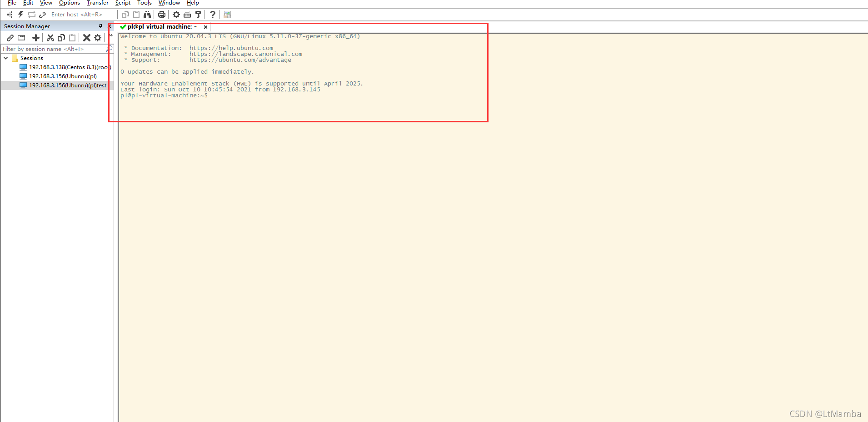868x422 pixels.
Task: Open Session Options gear in main toolbar
Action: [x=176, y=15]
